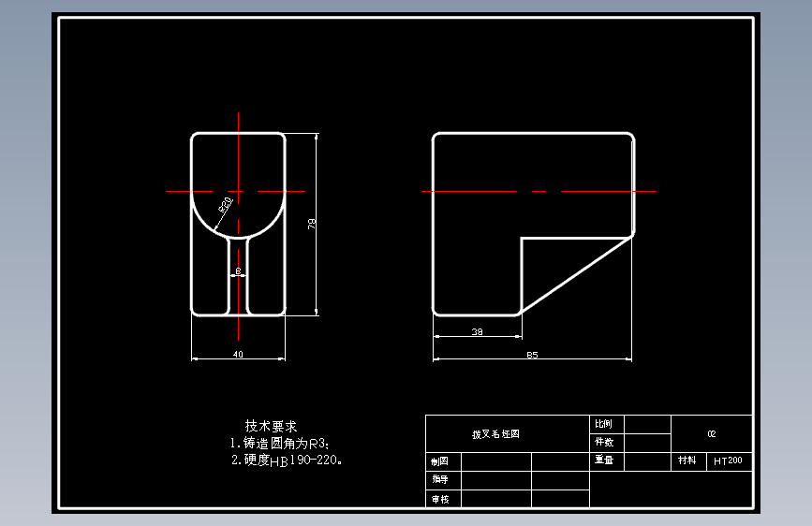
Task: Click the 材料 label cell
Action: click(688, 461)
